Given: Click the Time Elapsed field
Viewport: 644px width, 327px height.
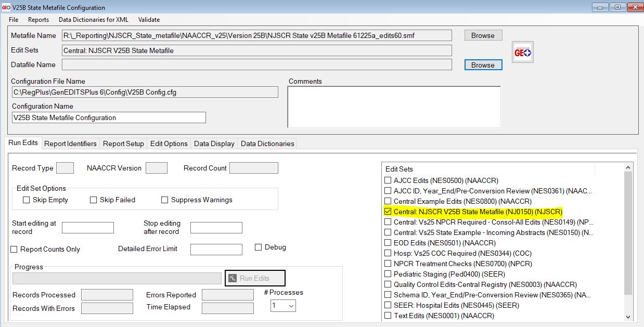Looking at the screenshot, I should tap(228, 308).
